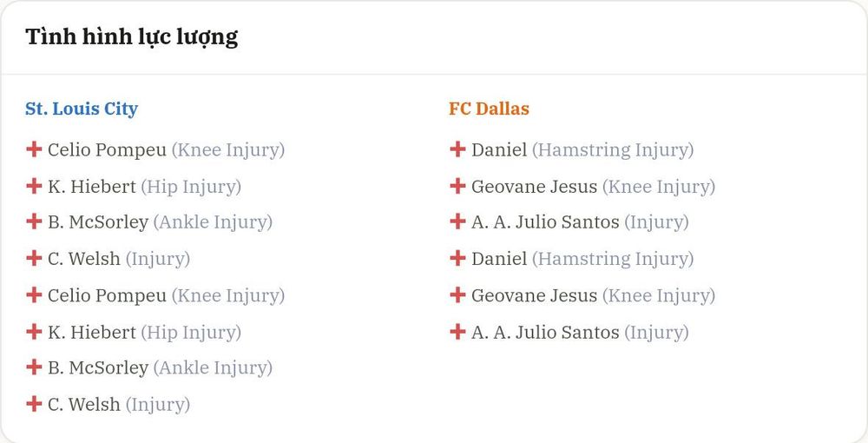
Task: Select second K. Hiebert player name
Action: tap(92, 332)
